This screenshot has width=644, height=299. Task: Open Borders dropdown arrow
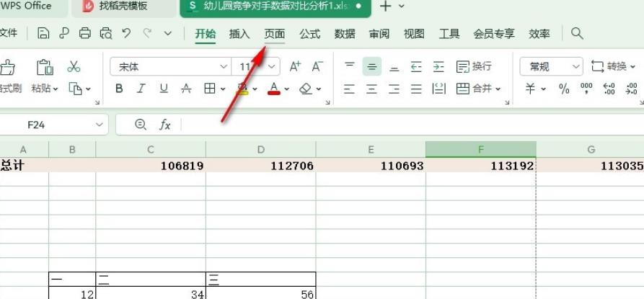coord(223,89)
